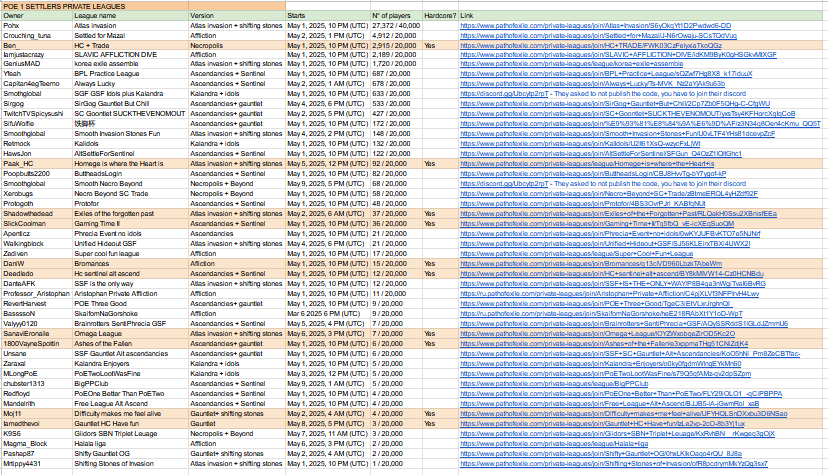Select league name 'Gliders SBN Triplet Leuage'
This screenshot has height=475, width=828.
point(130,434)
